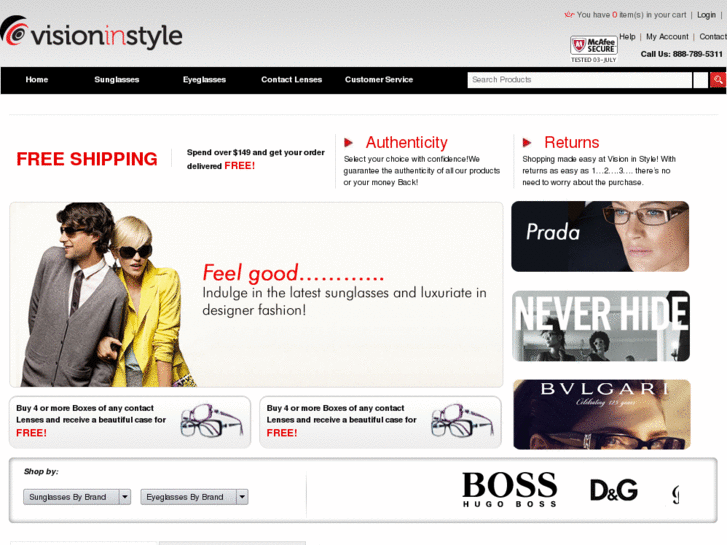This screenshot has width=727, height=545.
Task: Click the Login link
Action: [706, 15]
